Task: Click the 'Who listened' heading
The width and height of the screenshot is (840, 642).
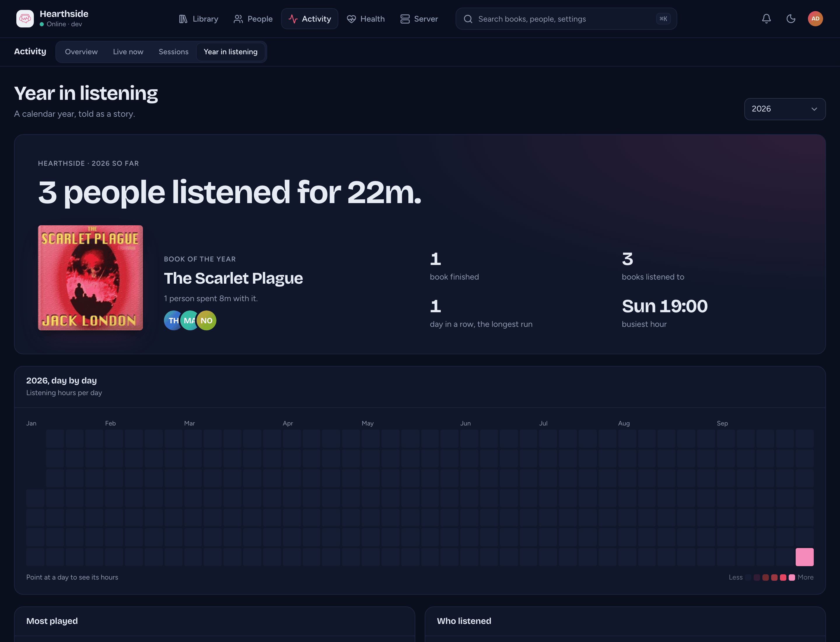Action: tap(464, 621)
